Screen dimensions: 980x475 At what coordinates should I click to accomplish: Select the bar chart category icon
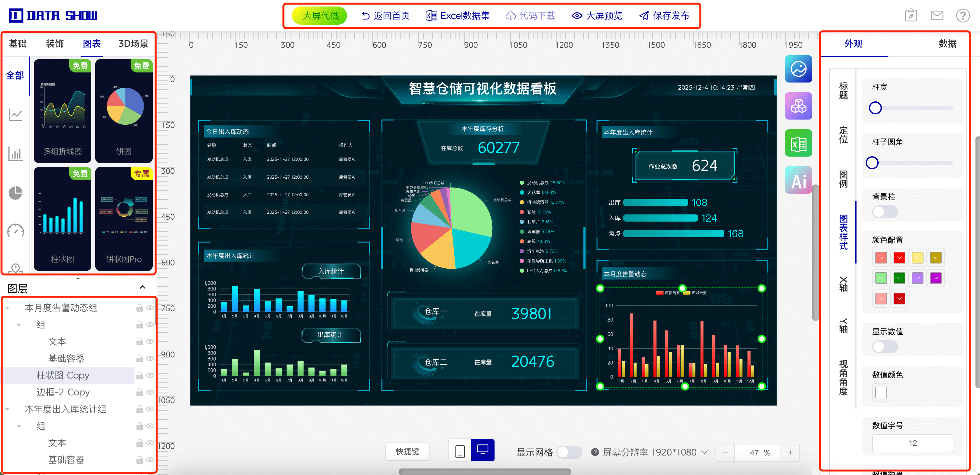pos(16,154)
